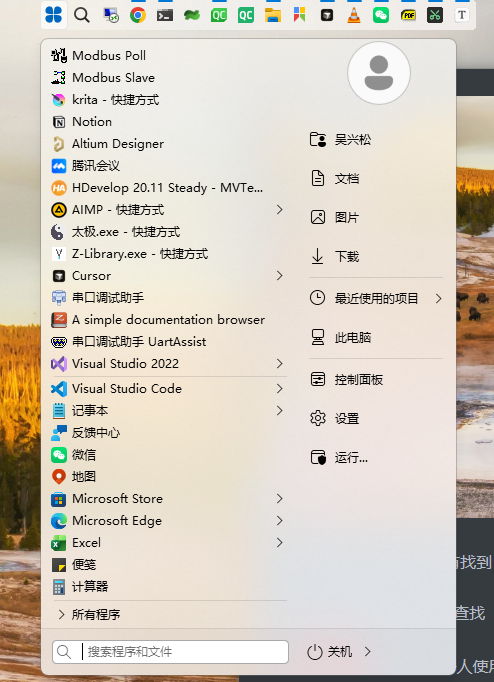Screen dimensions: 494x682
Task: Expand the AIMP jump list arrow
Action: 280,210
